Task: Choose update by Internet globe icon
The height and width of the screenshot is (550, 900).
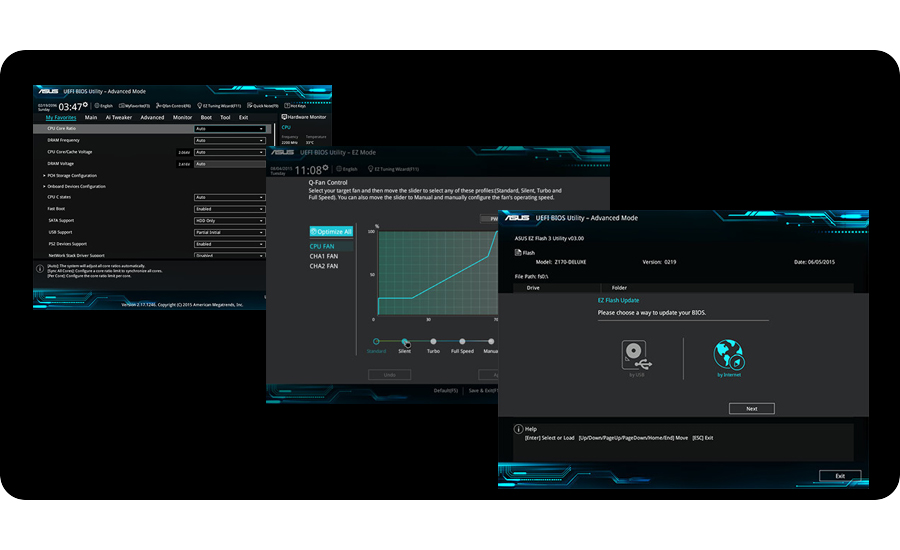Action: [729, 355]
